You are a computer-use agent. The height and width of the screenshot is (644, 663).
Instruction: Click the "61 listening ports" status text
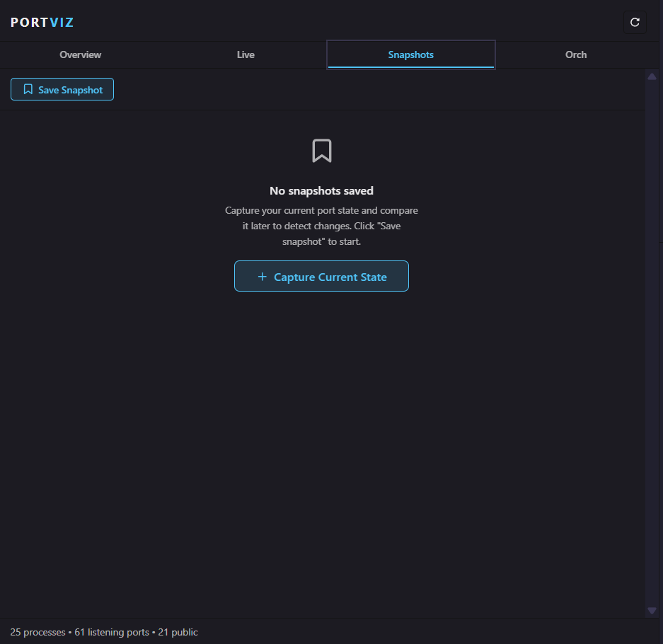pos(112,632)
